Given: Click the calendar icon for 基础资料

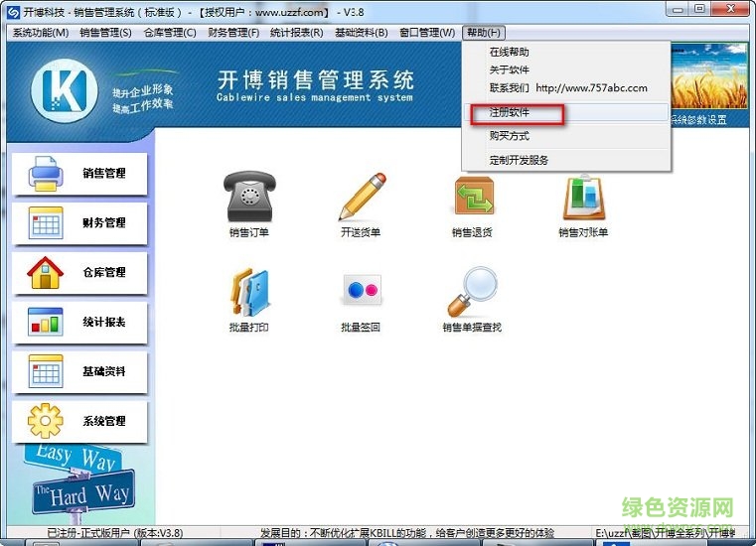Looking at the screenshot, I should [46, 371].
